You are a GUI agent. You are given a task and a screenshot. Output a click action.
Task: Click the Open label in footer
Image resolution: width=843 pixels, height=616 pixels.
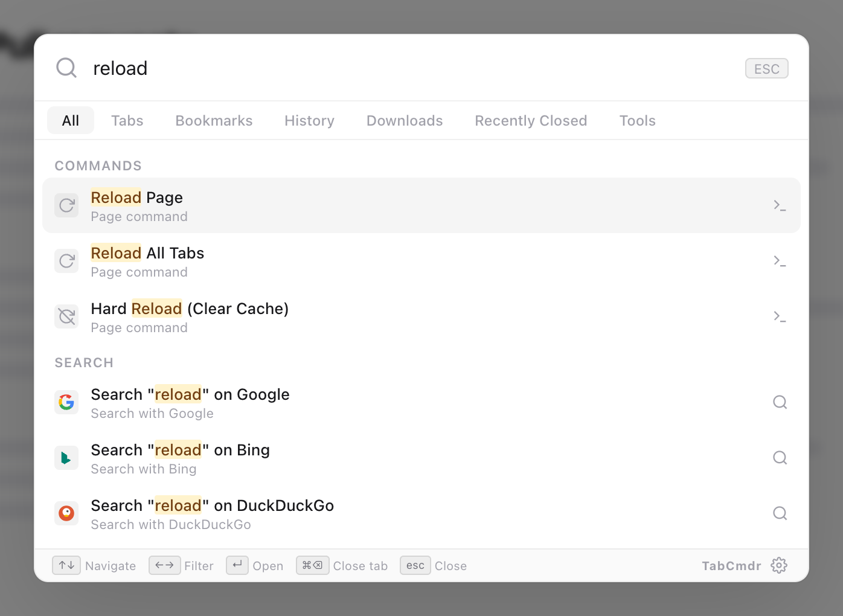268,566
